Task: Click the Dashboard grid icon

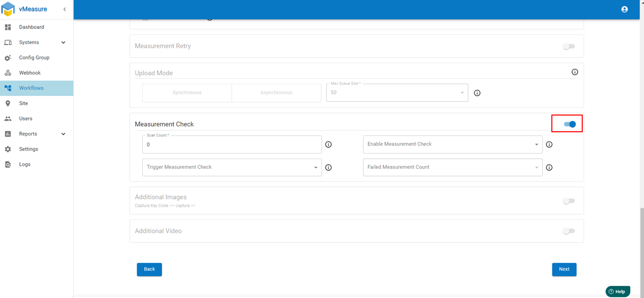Action: [8, 27]
